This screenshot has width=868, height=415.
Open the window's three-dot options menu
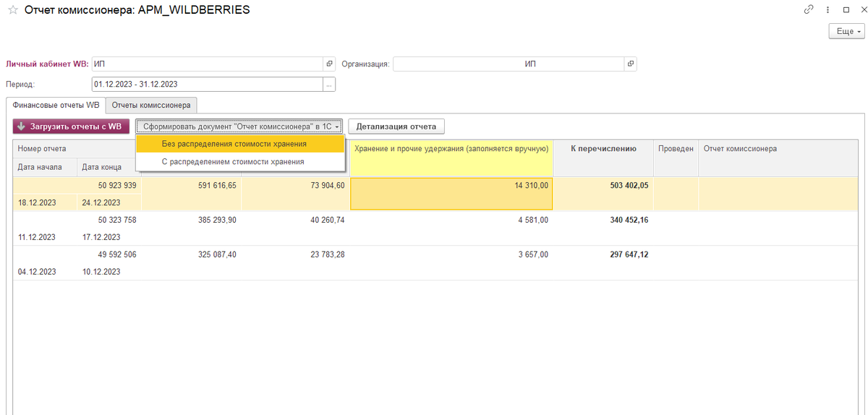(828, 10)
